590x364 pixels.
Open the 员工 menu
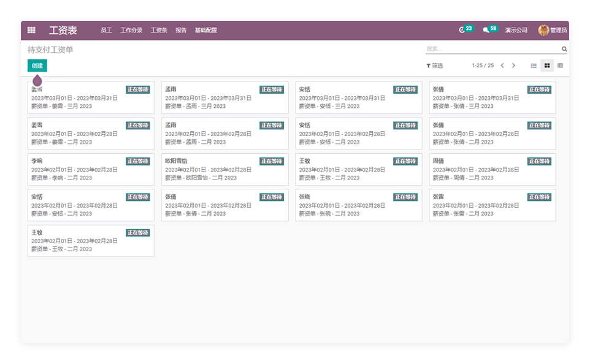click(x=106, y=30)
